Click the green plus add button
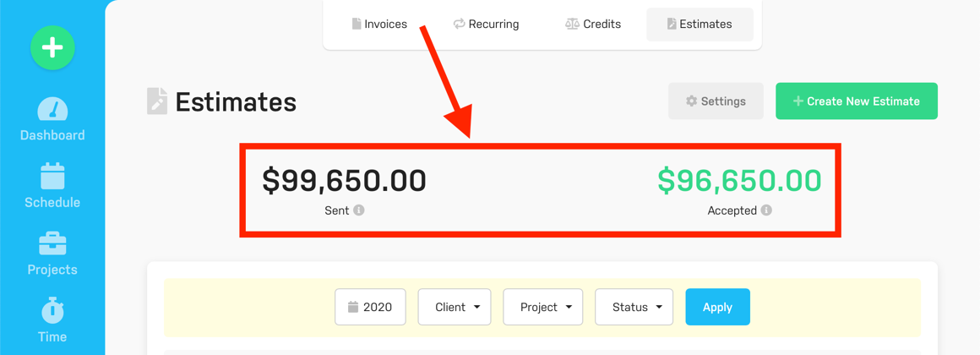Viewport: 980px width, 355px height. [52, 48]
